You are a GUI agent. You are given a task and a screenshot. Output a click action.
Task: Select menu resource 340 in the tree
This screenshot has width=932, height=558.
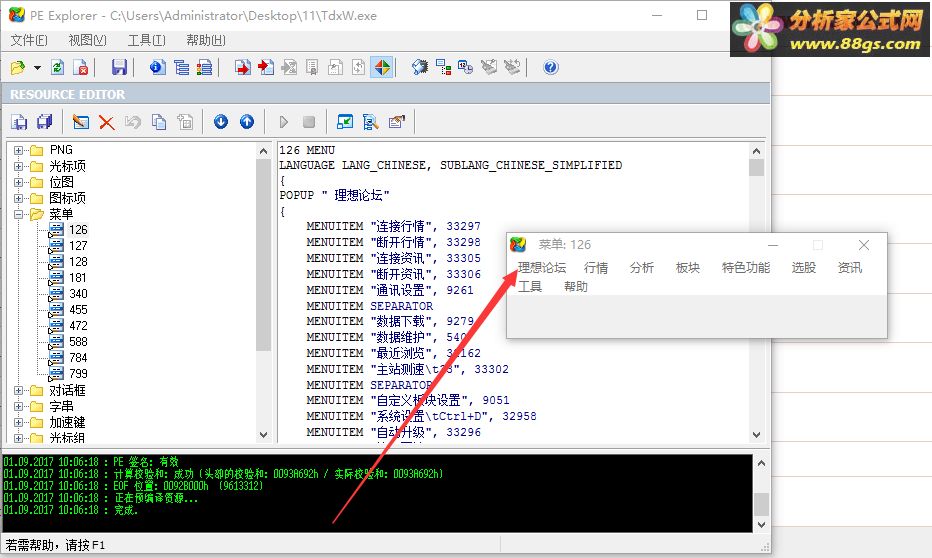tap(78, 294)
